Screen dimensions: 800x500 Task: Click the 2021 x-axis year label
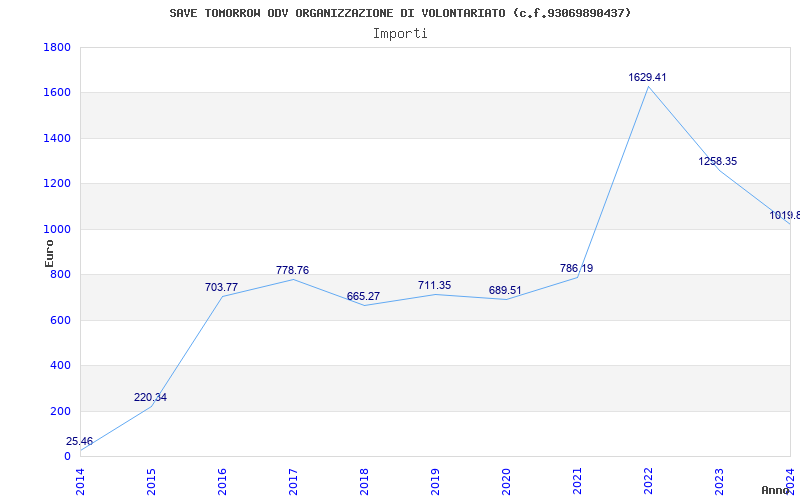point(577,480)
